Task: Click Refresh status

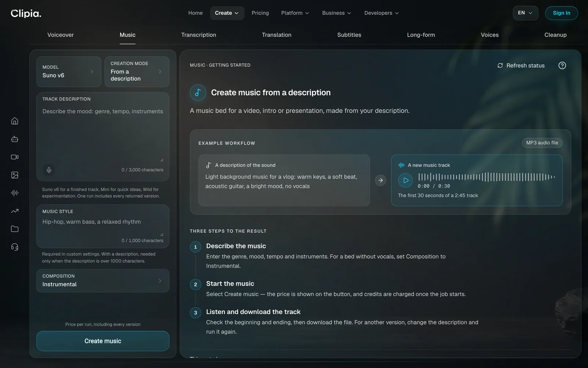Action: click(521, 66)
